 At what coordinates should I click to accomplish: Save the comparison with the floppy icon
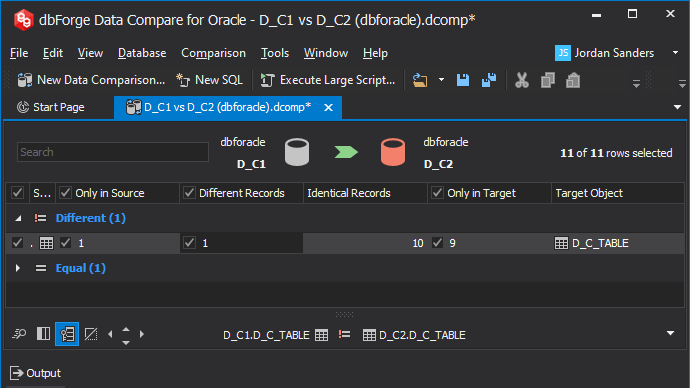(462, 80)
